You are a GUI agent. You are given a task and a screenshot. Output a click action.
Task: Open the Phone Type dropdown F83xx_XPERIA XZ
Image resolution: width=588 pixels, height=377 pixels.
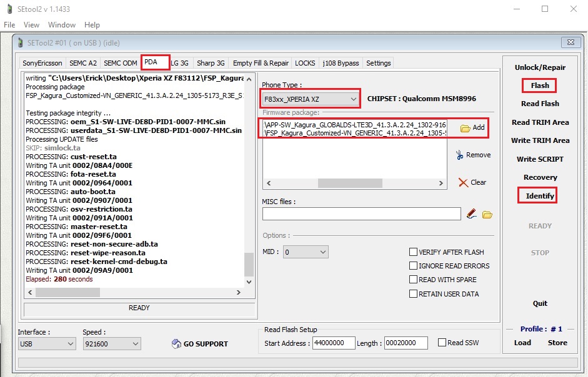[310, 99]
